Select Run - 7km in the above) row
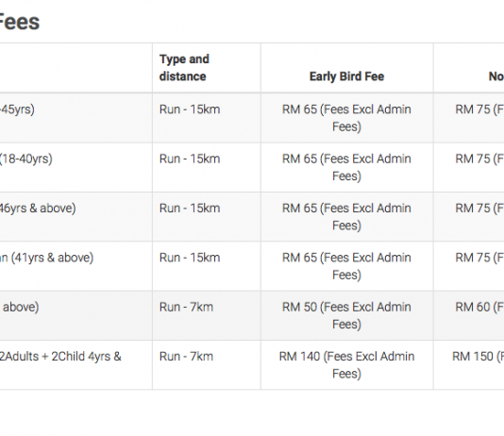504x436 pixels. [x=186, y=307]
